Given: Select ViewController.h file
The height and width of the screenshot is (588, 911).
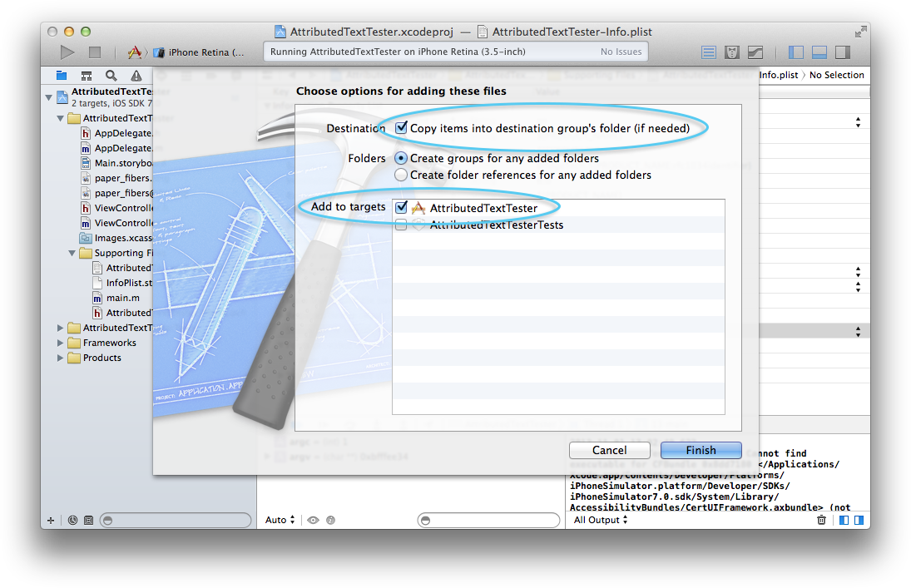Looking at the screenshot, I should (x=116, y=208).
